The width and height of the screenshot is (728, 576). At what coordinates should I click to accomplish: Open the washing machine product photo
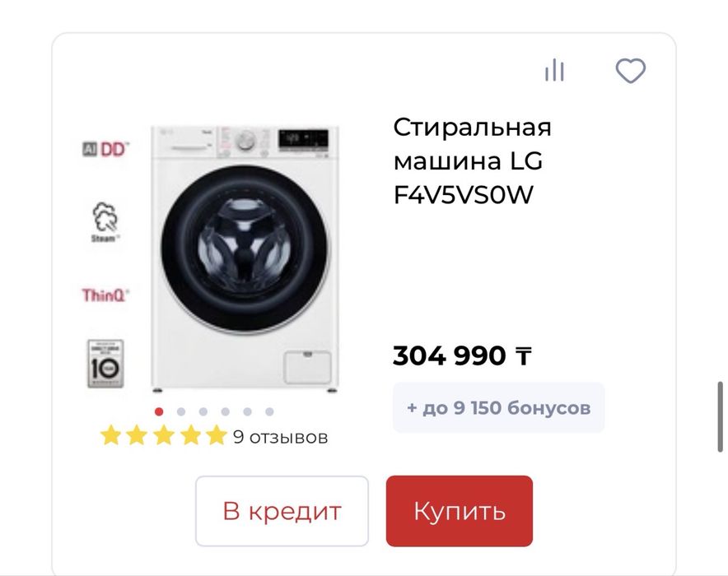(245, 259)
